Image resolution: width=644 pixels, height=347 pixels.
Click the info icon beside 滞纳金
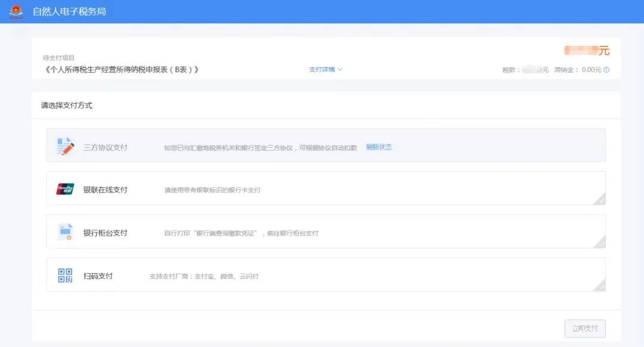[x=606, y=70]
